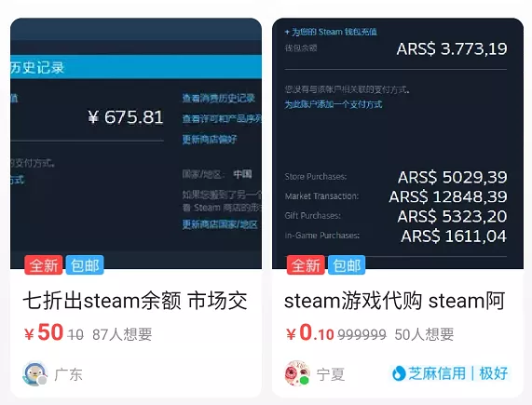Click the 芝麻信用 droplet icon
The width and height of the screenshot is (532, 405).
pos(399,373)
